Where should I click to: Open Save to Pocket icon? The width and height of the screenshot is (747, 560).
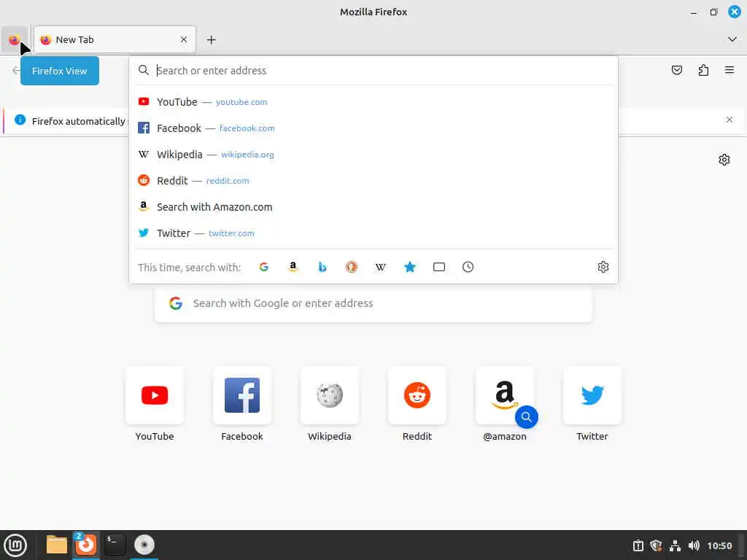676,71
